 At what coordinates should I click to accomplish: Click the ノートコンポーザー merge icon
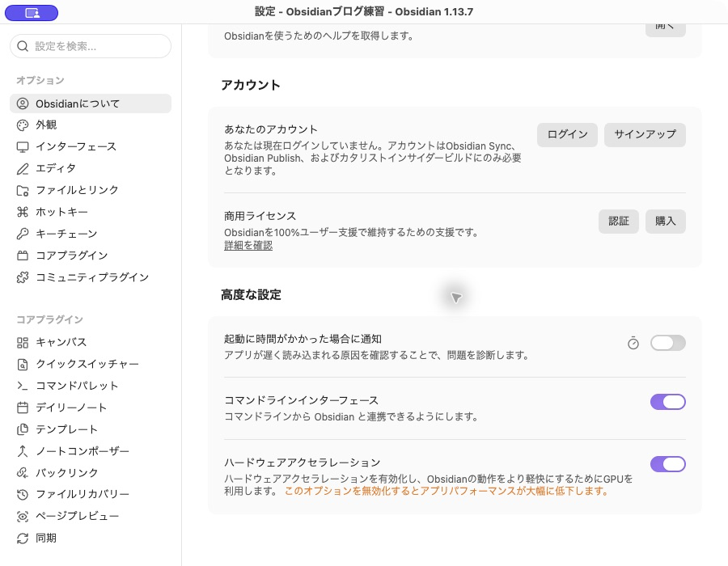(23, 451)
